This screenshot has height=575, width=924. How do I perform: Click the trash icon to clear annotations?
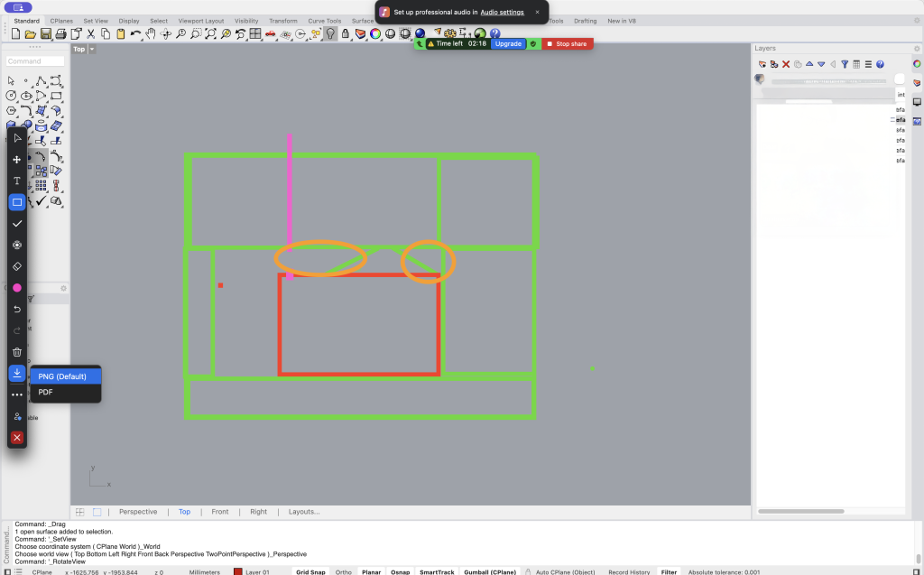tap(16, 352)
